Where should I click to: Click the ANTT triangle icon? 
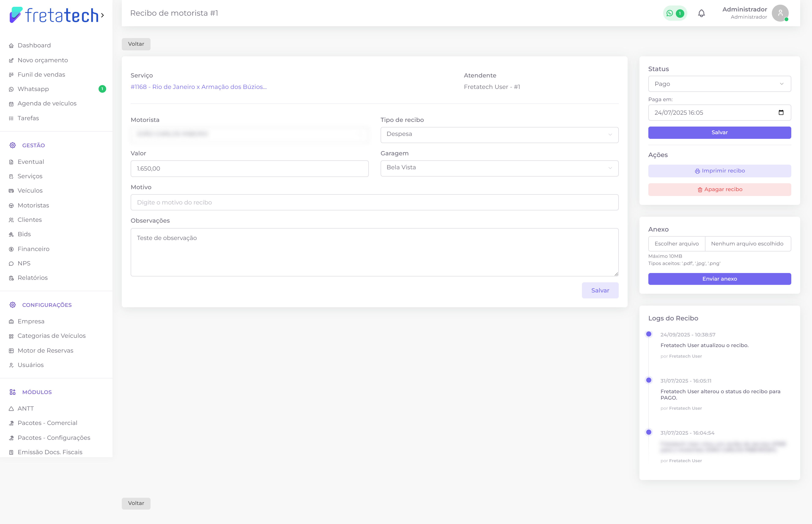tap(11, 409)
